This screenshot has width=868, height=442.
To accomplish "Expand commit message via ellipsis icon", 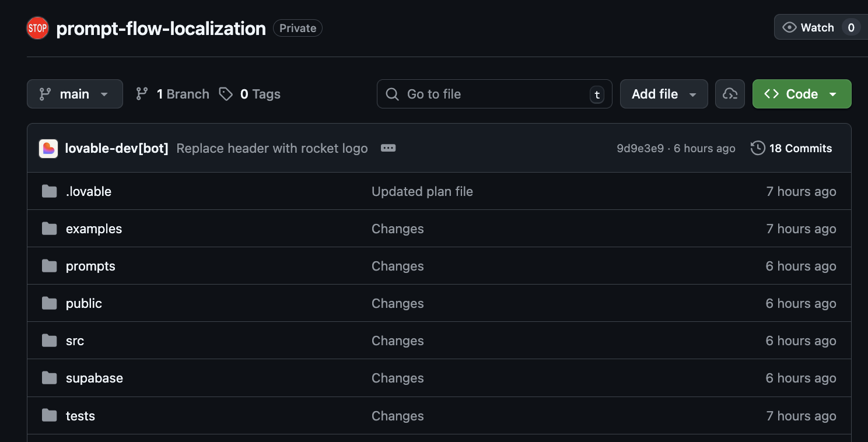I will coord(388,148).
